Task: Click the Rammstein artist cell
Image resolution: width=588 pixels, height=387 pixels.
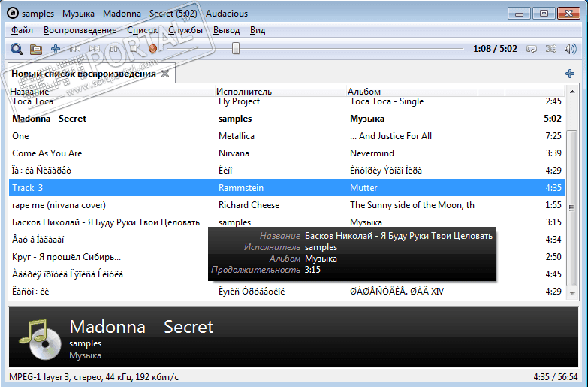Action: (241, 188)
